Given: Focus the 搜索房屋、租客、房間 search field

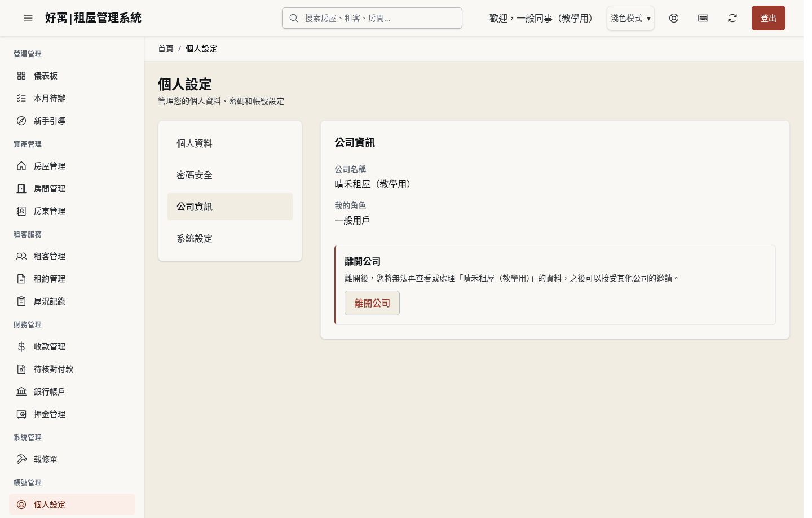Looking at the screenshot, I should 372,18.
